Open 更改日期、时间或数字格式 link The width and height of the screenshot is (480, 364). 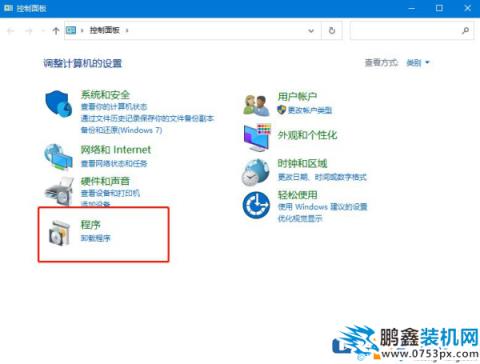[322, 177]
